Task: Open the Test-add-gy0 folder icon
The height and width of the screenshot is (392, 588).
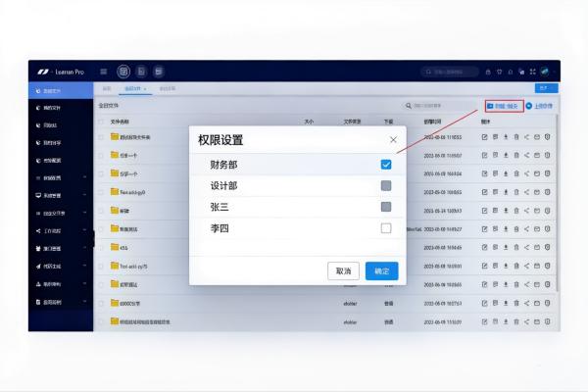Action: tap(115, 192)
